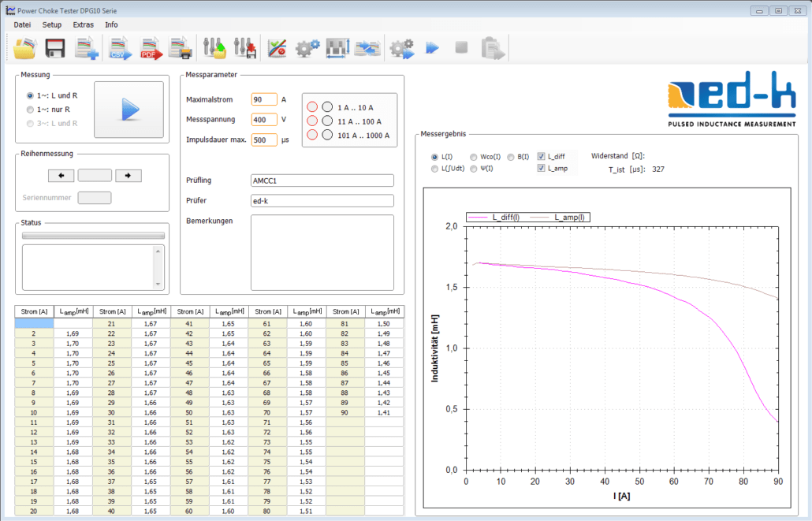The width and height of the screenshot is (812, 521).
Task: Export measurement data as CSV
Action: point(120,49)
